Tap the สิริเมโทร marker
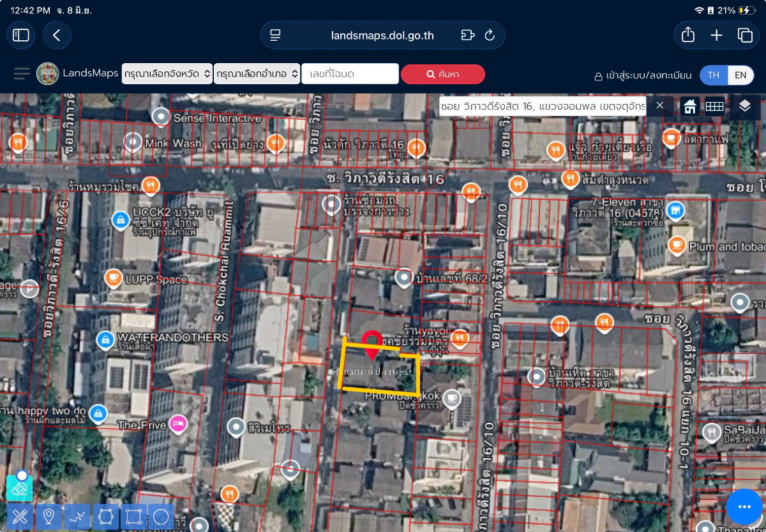The image size is (766, 532). click(x=237, y=426)
